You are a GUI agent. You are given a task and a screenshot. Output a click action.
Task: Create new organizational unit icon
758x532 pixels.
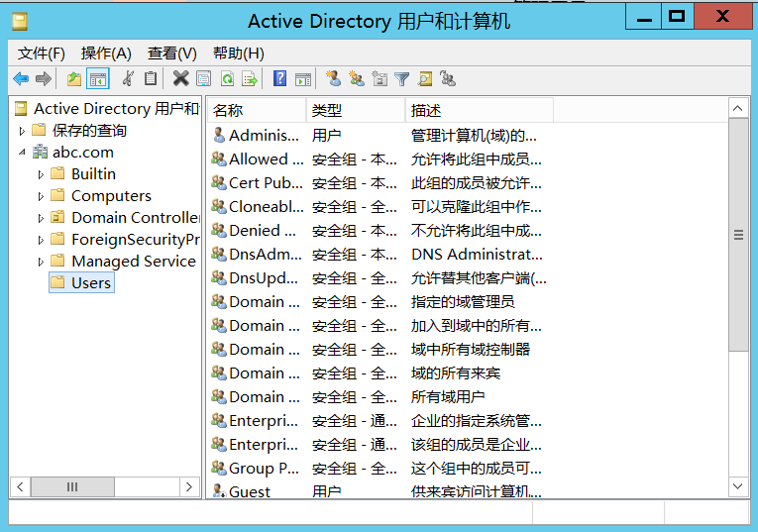click(379, 79)
